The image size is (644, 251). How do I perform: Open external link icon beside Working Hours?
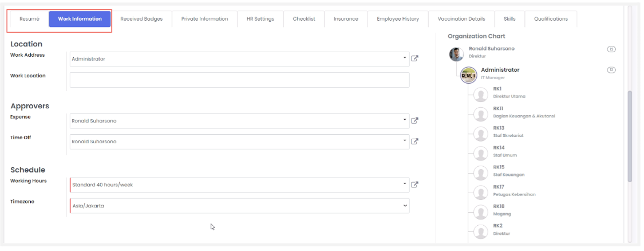(x=415, y=185)
